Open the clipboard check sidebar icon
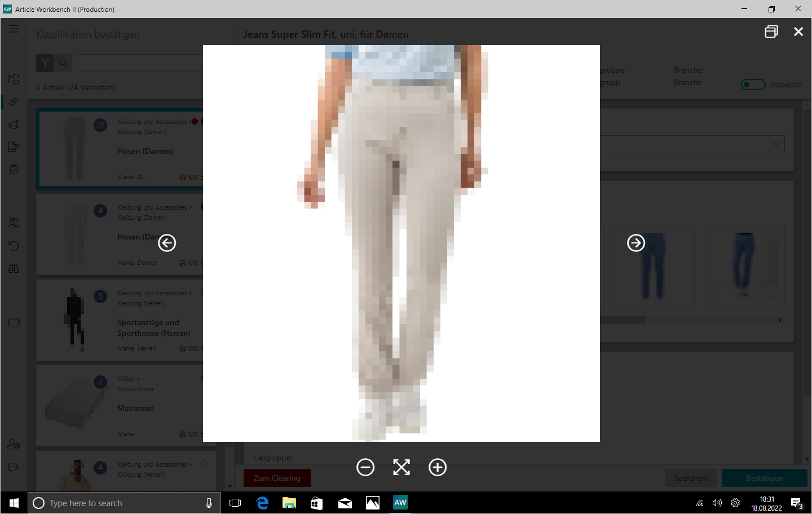Screen dimensions: 812x514 (x=14, y=169)
